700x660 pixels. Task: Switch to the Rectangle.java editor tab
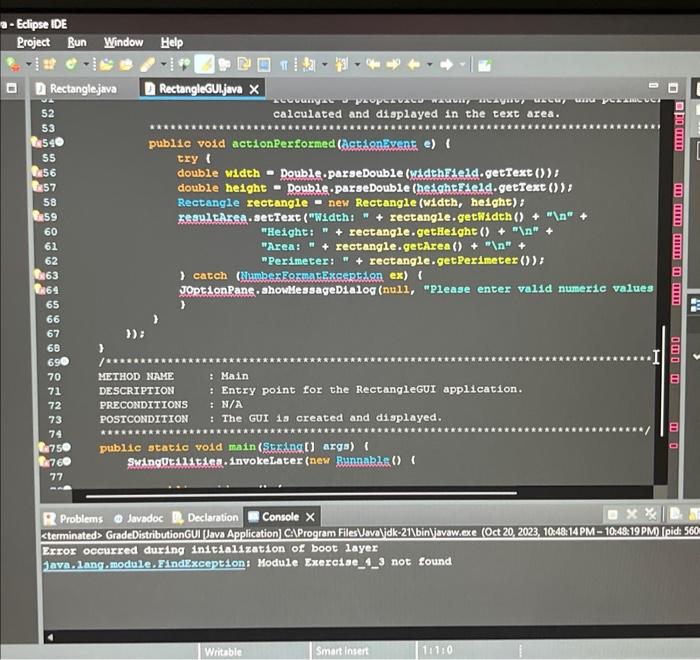[x=76, y=88]
